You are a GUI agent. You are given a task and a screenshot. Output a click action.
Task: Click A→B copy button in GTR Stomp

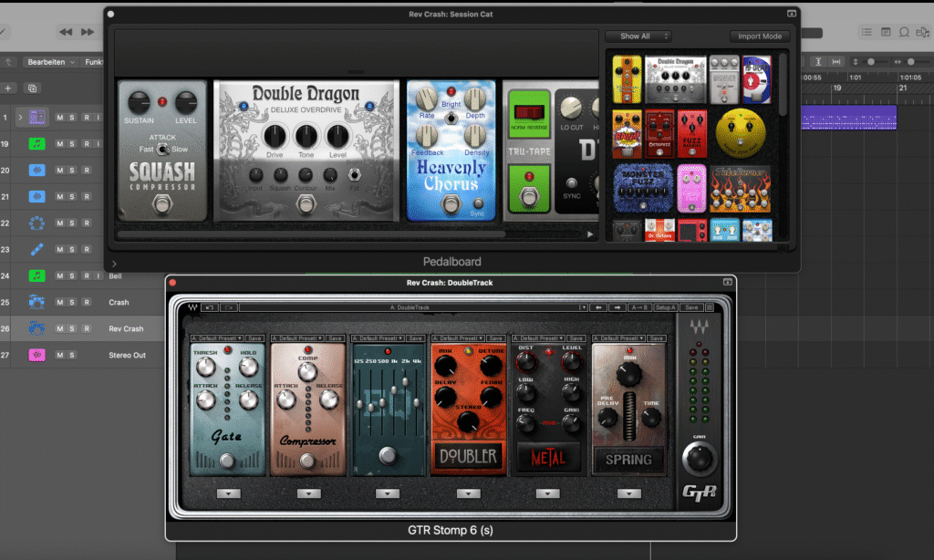[639, 307]
